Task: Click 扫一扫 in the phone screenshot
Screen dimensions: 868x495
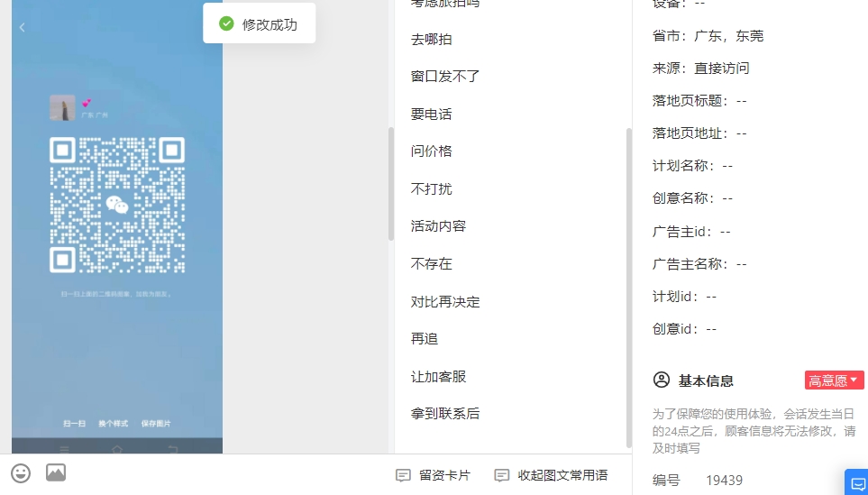Action: (74, 424)
